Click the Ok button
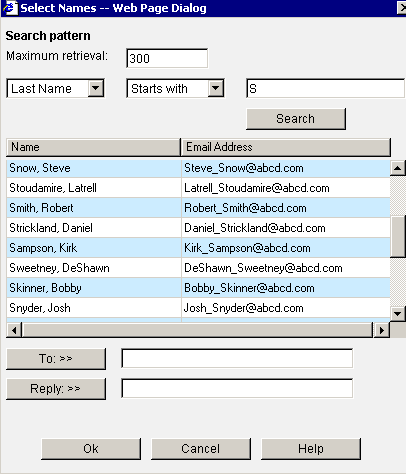The image size is (406, 474). point(91,449)
